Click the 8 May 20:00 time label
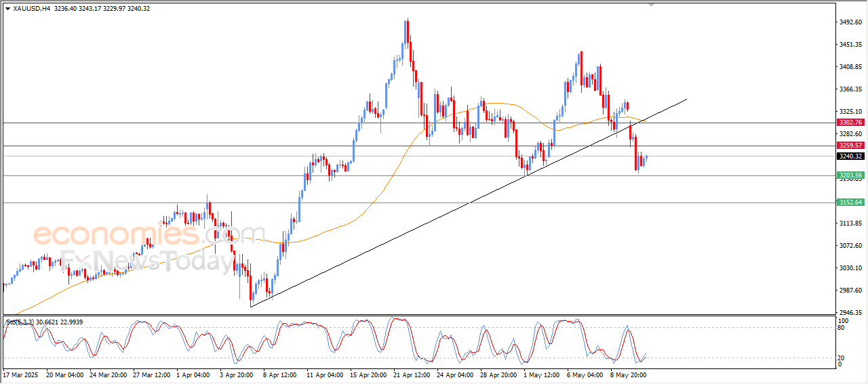Image resolution: width=868 pixels, height=384 pixels. coord(627,374)
